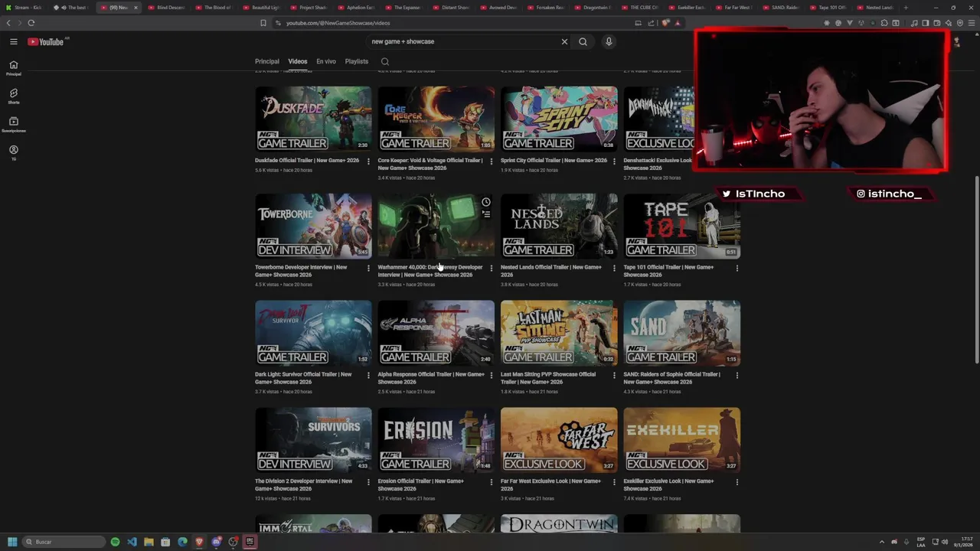Switch to the Blind Descent browser tab
This screenshot has width=980, height=551.
coord(168,8)
